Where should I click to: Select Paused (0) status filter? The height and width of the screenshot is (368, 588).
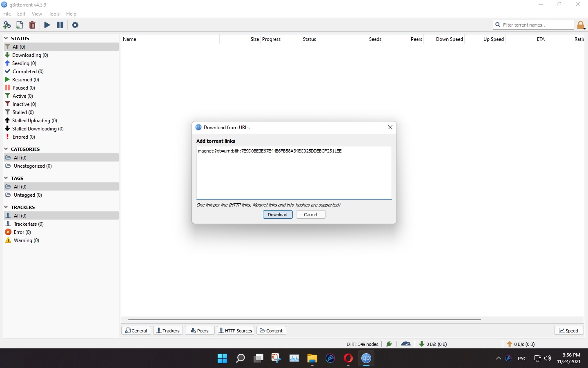61,88
